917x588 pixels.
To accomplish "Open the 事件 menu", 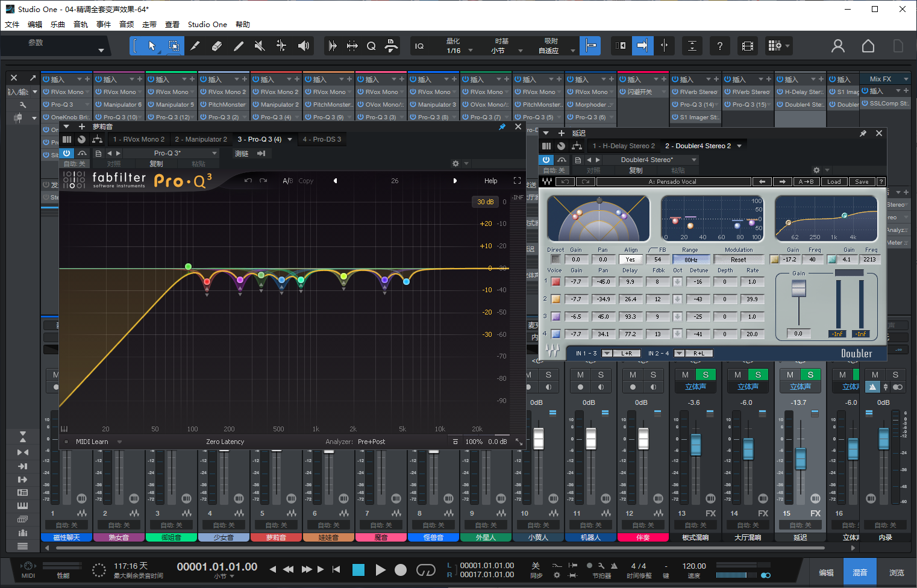I will pos(103,24).
